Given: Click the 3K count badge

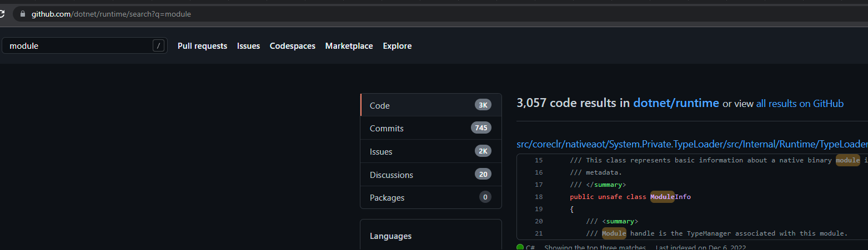Looking at the screenshot, I should (x=483, y=105).
